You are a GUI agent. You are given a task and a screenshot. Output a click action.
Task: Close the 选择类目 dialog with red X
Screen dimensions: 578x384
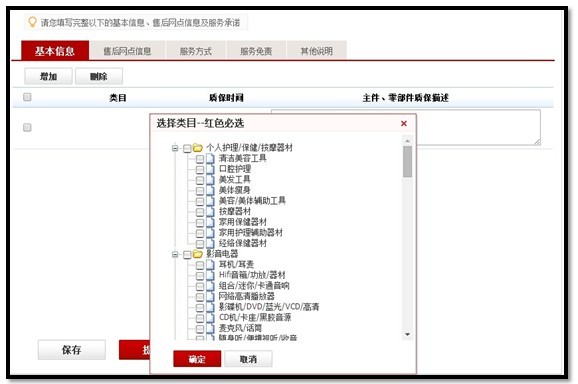404,123
